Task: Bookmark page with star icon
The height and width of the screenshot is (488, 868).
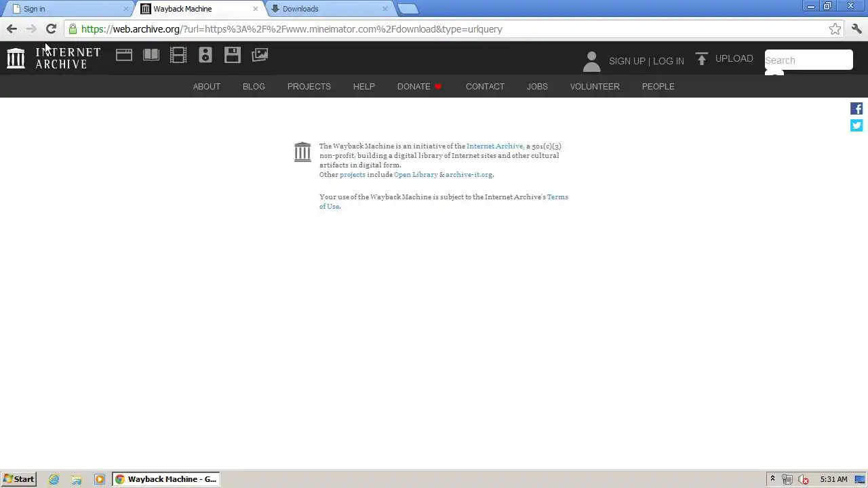Action: [x=835, y=29]
